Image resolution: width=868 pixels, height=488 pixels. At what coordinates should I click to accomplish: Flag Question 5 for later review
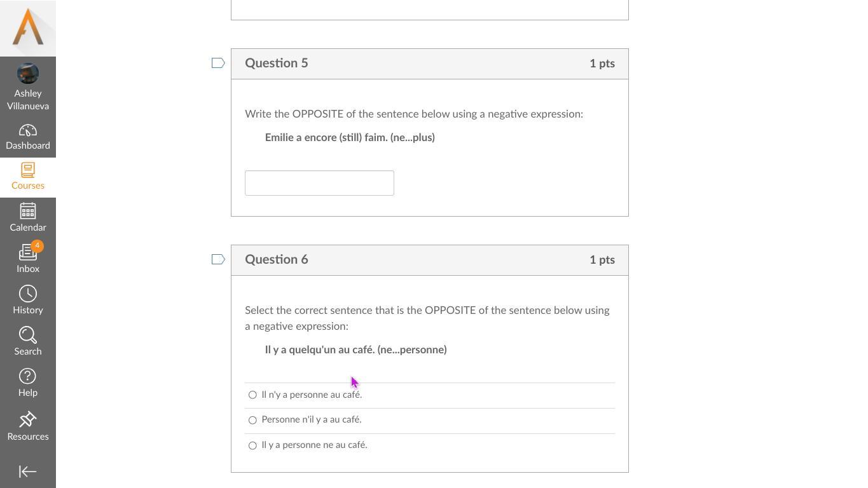click(218, 63)
